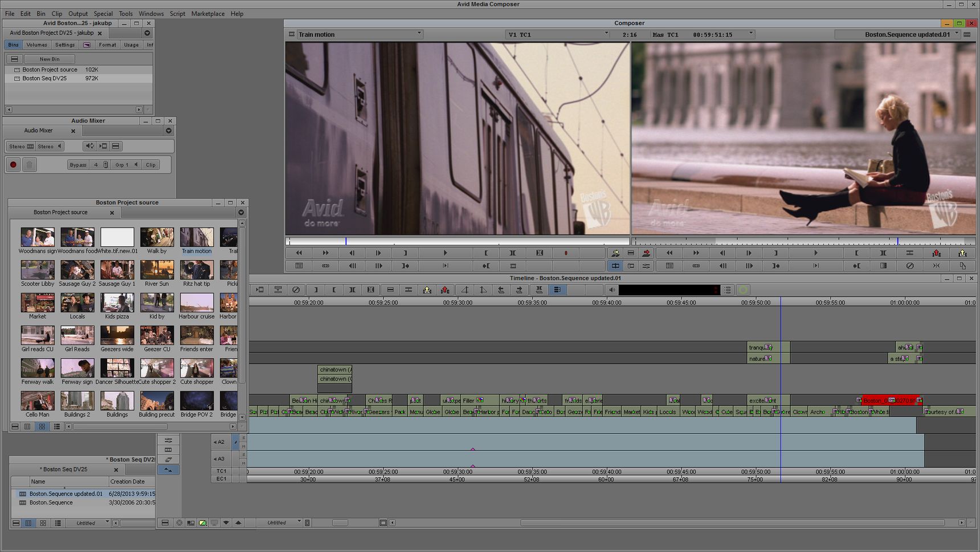Open the Special menu

pyautogui.click(x=103, y=14)
